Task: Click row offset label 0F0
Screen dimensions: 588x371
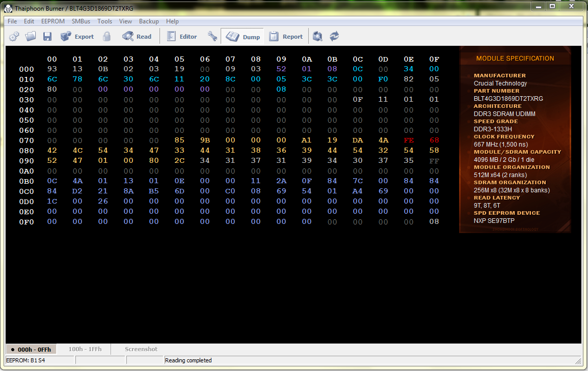Action: coord(26,222)
